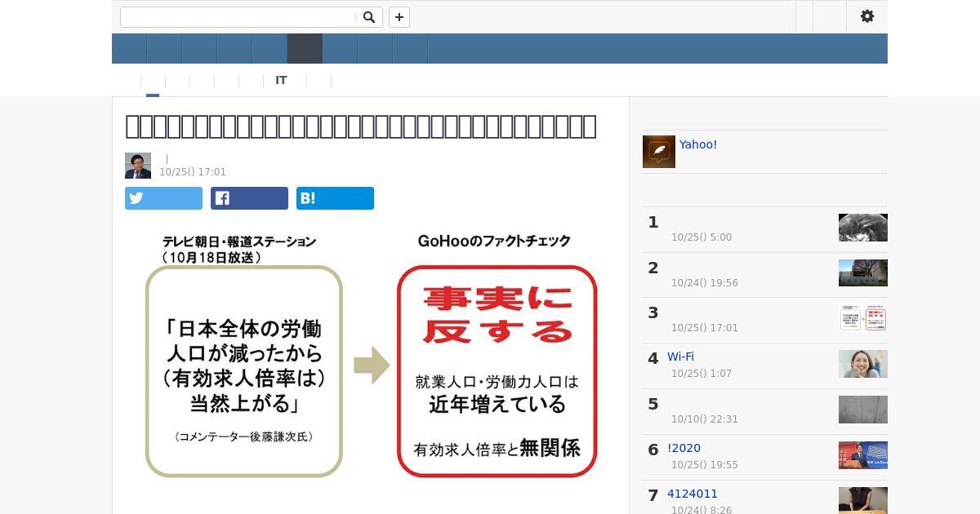Click the Yahoo! feather comment icon
Viewport: 980px width, 514px height.
[659, 152]
